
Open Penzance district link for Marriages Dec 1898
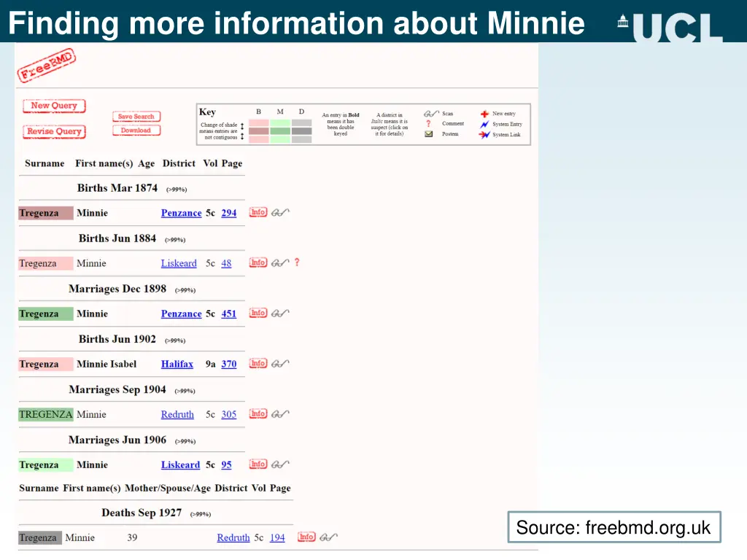181,314
